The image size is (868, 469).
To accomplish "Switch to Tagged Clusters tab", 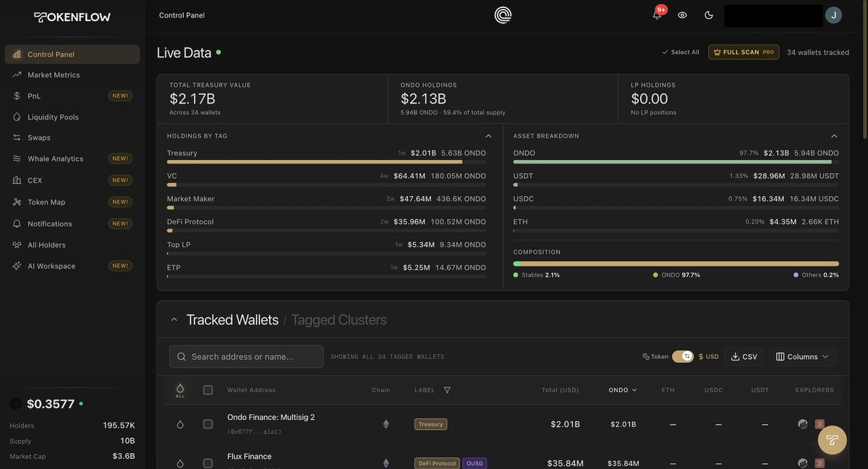I will click(x=339, y=320).
